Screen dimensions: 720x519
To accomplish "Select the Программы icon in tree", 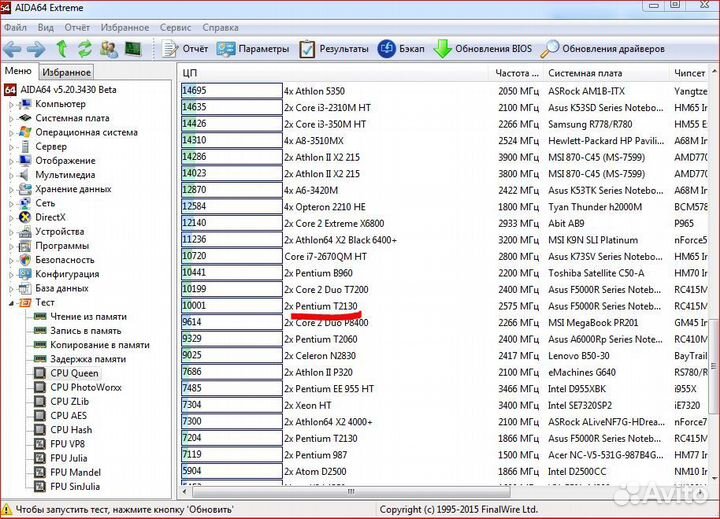I will tap(25, 246).
